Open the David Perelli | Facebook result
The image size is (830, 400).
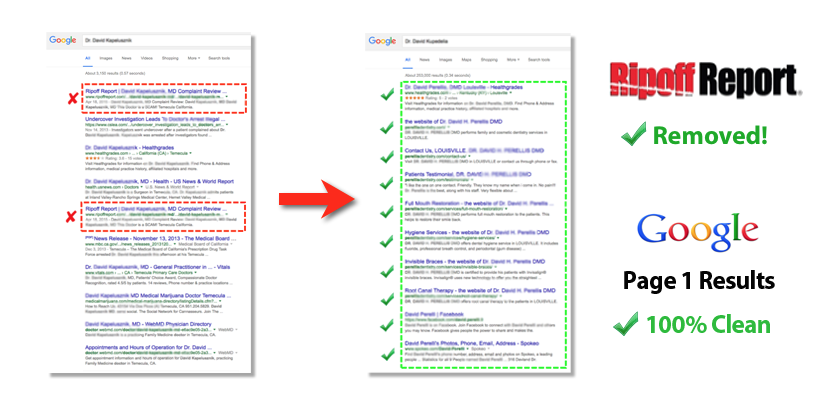(434, 314)
